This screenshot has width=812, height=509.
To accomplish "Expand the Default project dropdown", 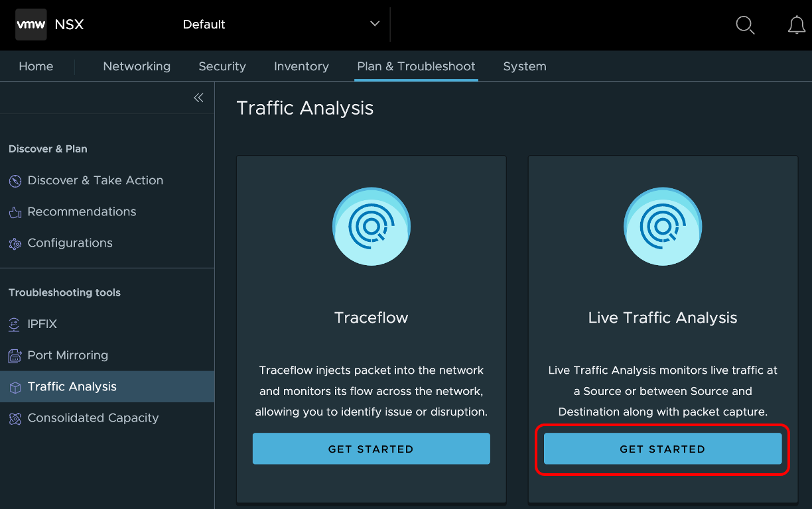I will [375, 24].
